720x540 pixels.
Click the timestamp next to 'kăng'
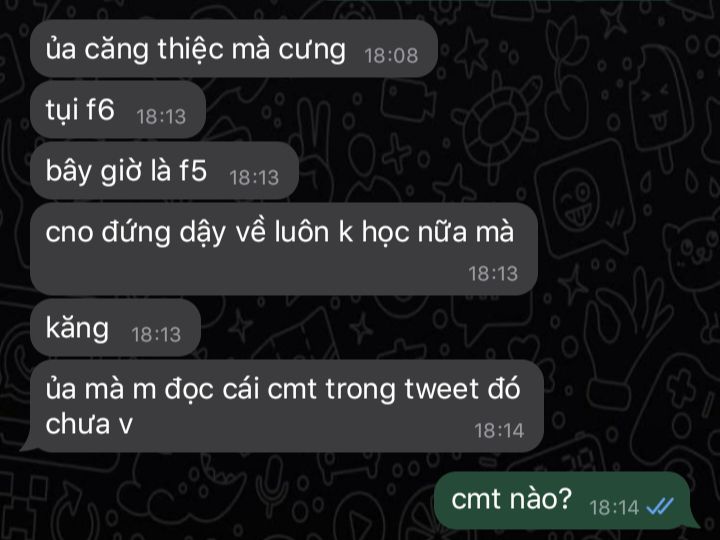(156, 335)
